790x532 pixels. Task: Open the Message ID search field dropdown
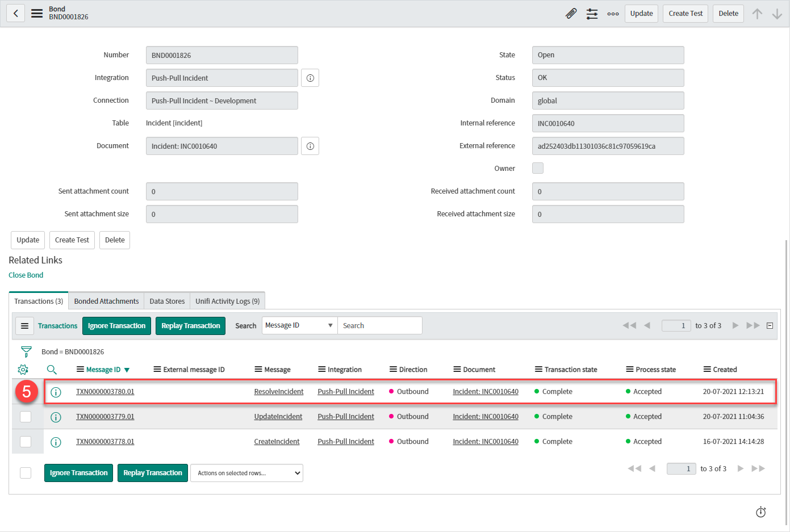pos(299,325)
